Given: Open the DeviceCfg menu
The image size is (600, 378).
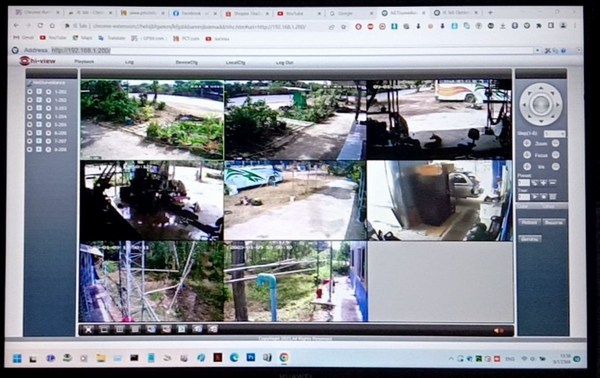Looking at the screenshot, I should 187,62.
